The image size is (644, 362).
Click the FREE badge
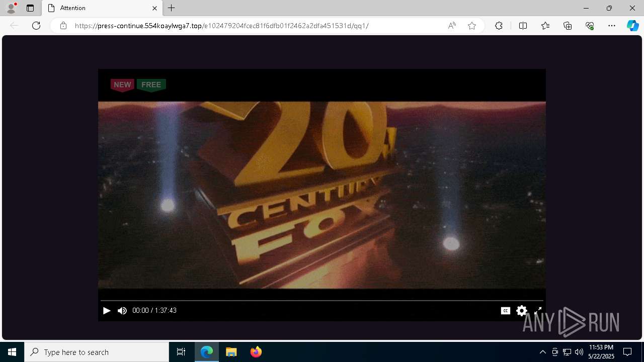151,85
